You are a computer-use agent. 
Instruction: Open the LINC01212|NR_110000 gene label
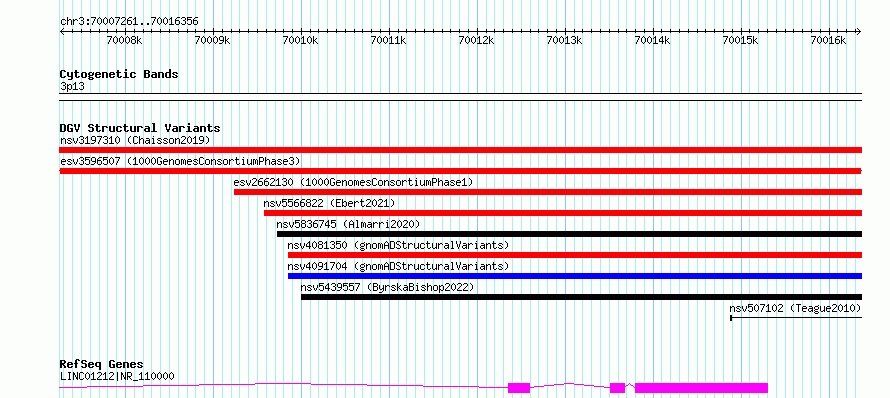coord(117,376)
